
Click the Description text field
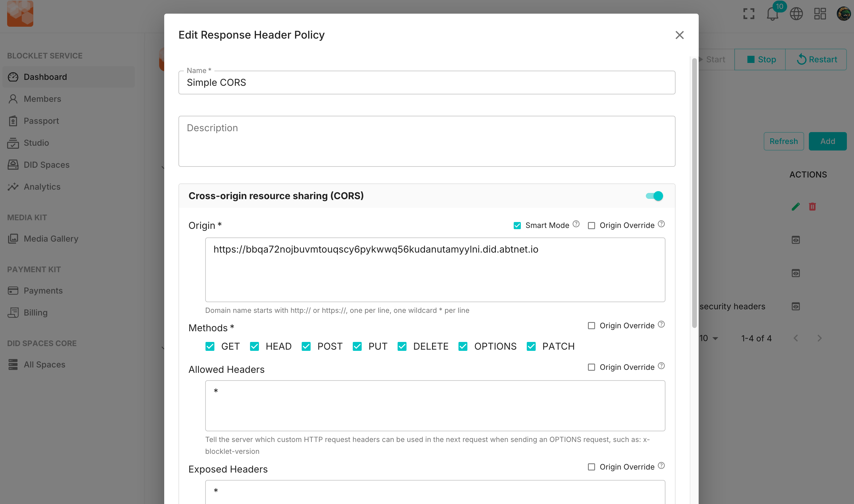427,141
